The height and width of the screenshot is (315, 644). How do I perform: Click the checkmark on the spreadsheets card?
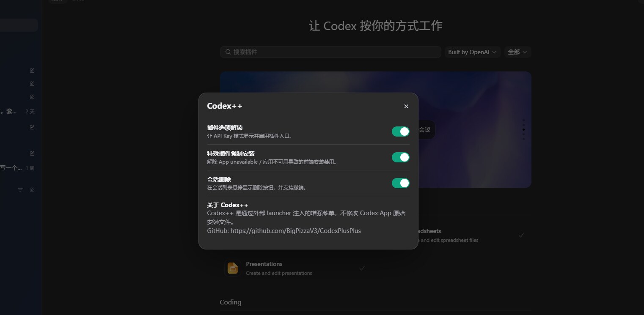point(521,235)
